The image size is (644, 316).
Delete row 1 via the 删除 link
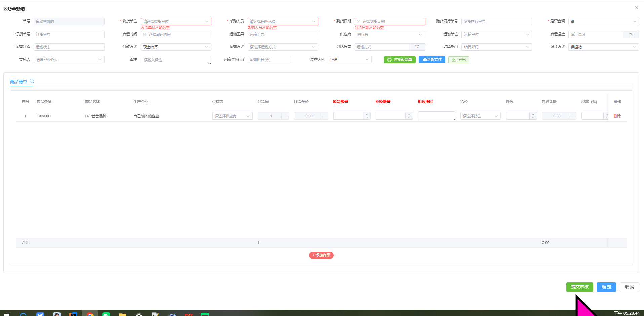pos(617,116)
